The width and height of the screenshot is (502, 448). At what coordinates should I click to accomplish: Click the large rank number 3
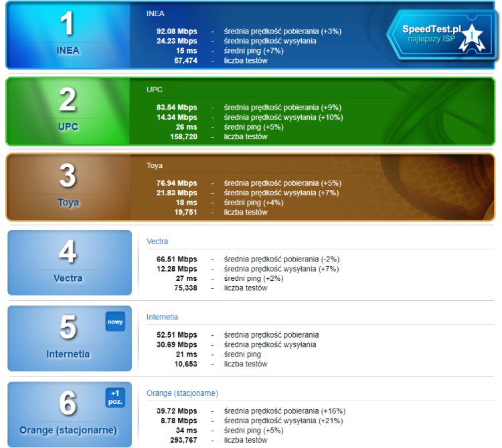68,176
